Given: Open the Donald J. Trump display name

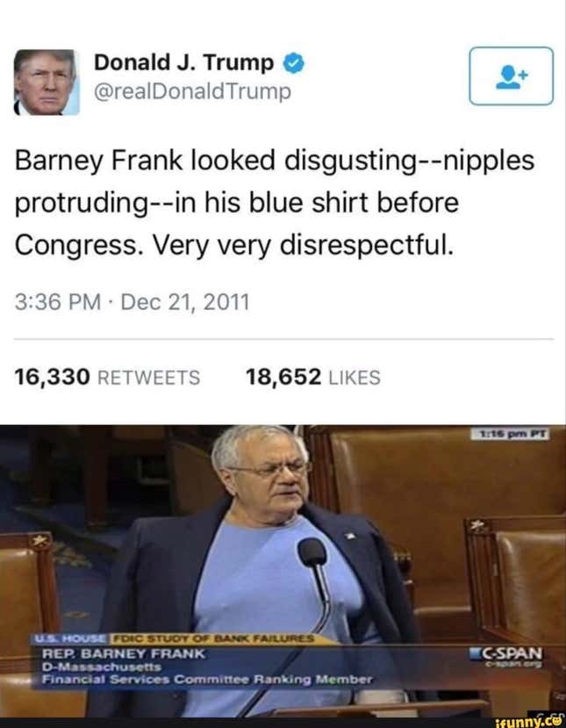Looking at the screenshot, I should click(183, 62).
